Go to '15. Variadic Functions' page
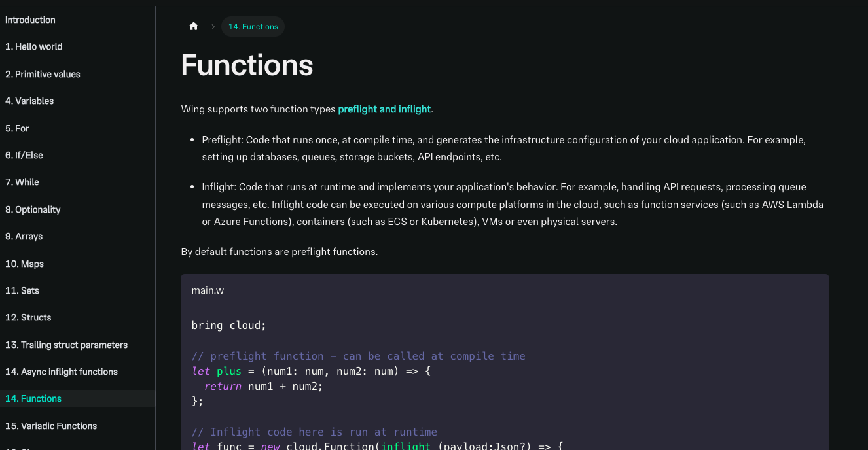 click(51, 426)
